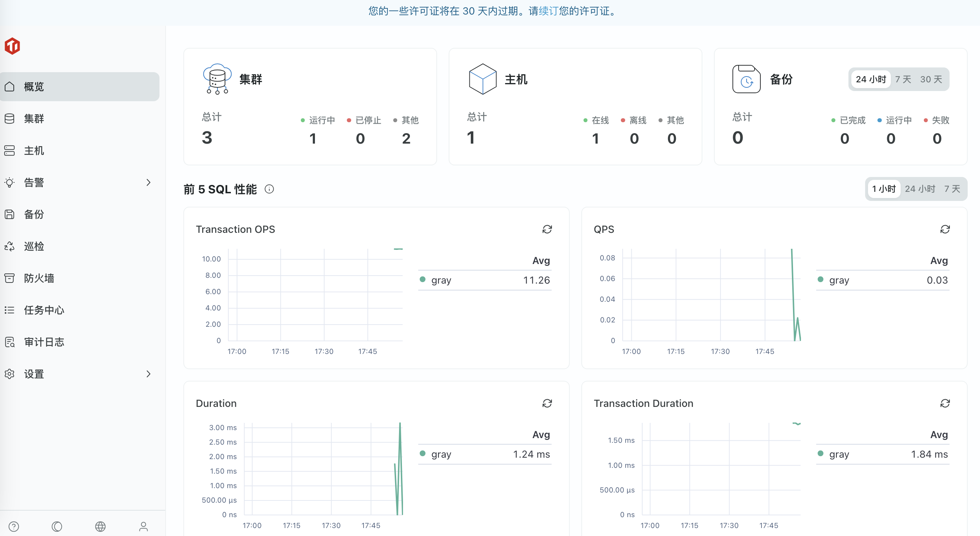Refresh the QPS chart
Screen dimensions: 980x536
944,229
